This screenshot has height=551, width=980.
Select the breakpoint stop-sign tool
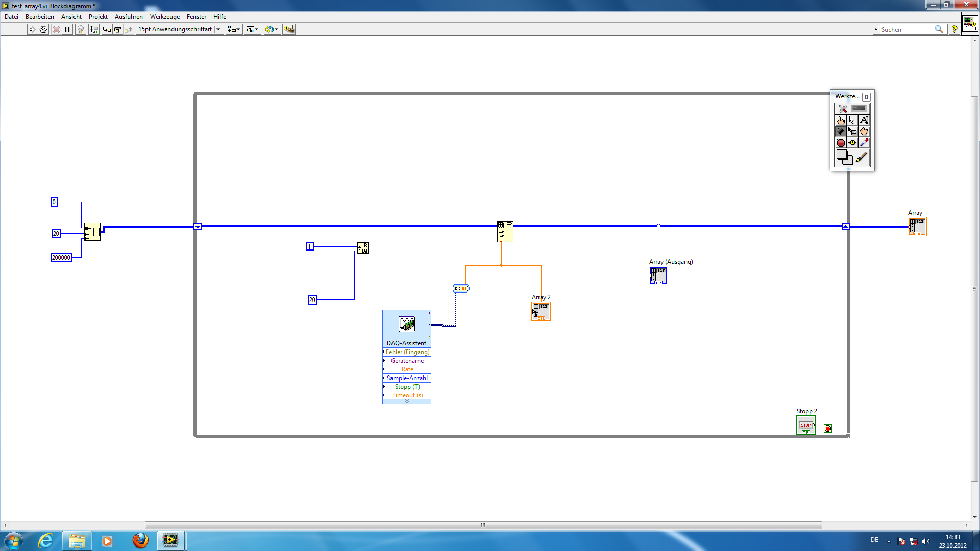pos(841,143)
